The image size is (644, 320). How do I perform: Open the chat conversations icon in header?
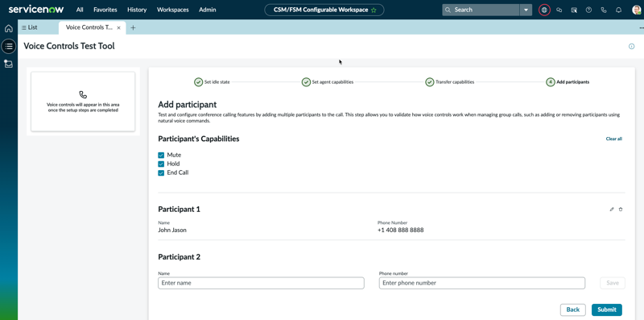(559, 10)
